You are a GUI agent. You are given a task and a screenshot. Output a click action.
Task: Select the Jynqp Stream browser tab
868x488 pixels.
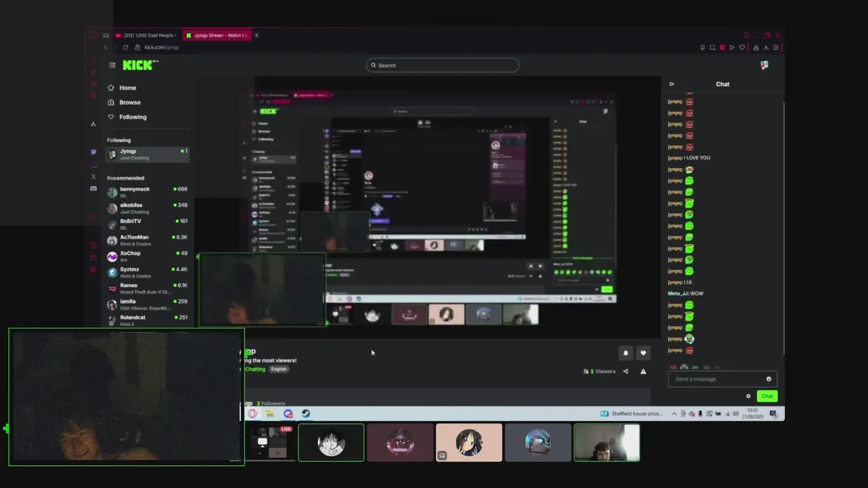(217, 35)
